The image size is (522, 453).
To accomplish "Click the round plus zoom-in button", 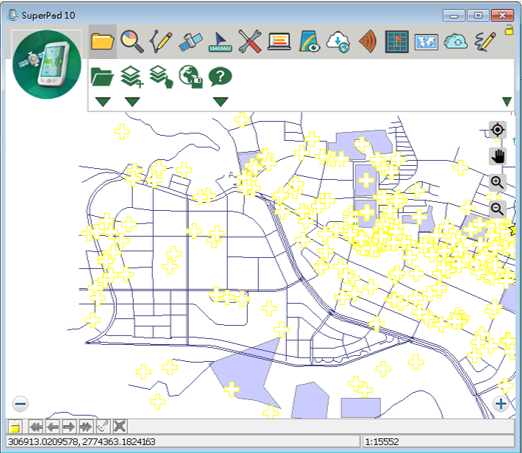I will tap(501, 404).
